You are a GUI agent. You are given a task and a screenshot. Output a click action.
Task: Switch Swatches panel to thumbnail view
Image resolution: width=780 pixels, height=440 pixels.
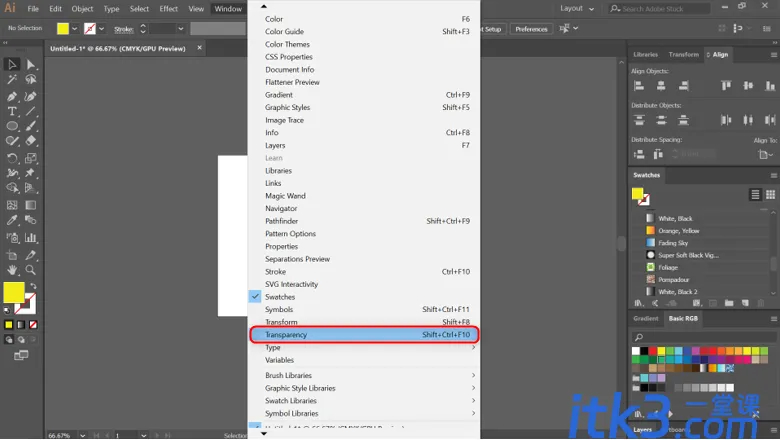(771, 194)
